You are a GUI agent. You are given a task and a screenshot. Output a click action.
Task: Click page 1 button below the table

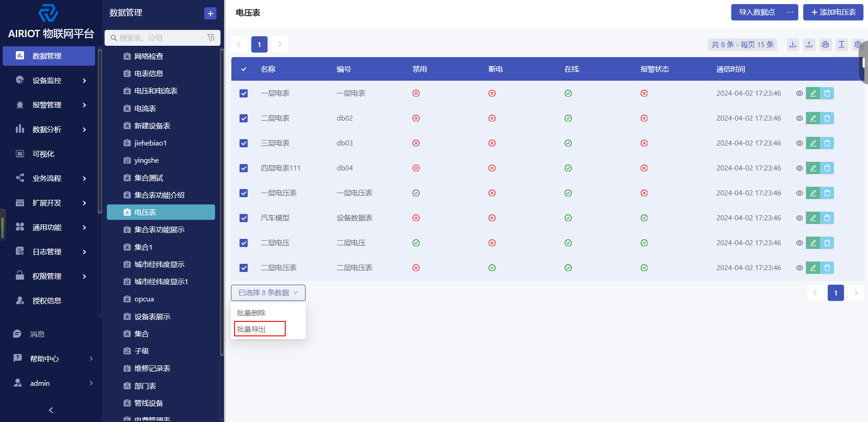836,293
